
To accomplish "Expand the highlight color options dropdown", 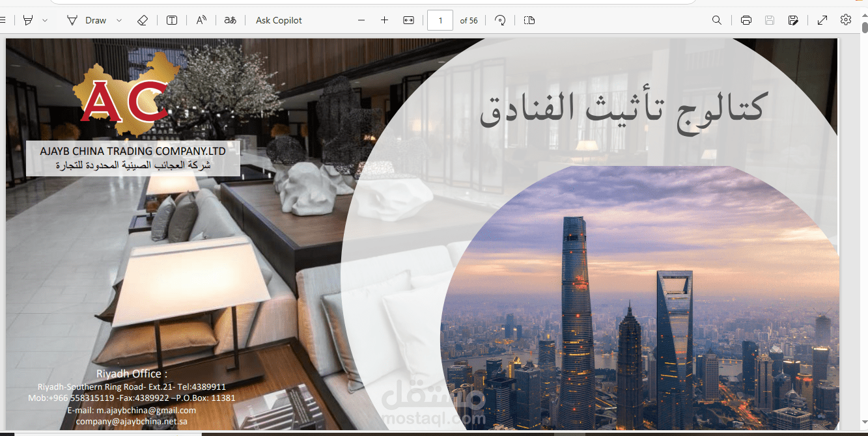I will [45, 20].
